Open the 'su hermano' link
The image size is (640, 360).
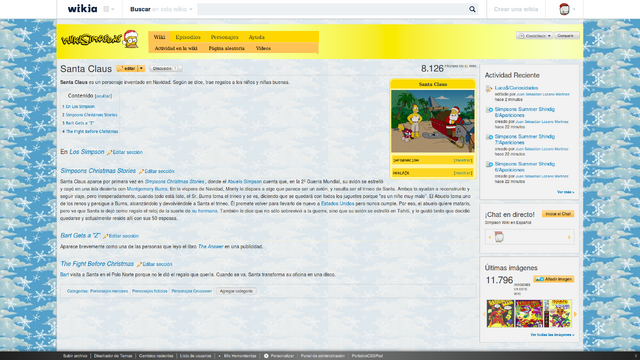204,211
